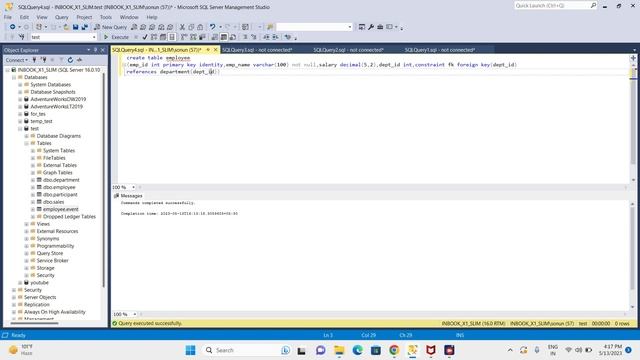Expand the youtube database node
The height and width of the screenshot is (360, 640).
[x=20, y=283]
